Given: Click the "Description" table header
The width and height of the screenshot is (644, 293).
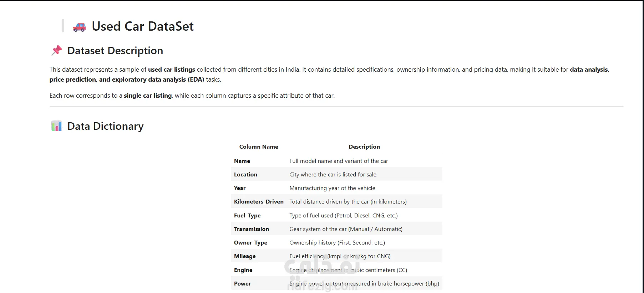Looking at the screenshot, I should point(364,146).
